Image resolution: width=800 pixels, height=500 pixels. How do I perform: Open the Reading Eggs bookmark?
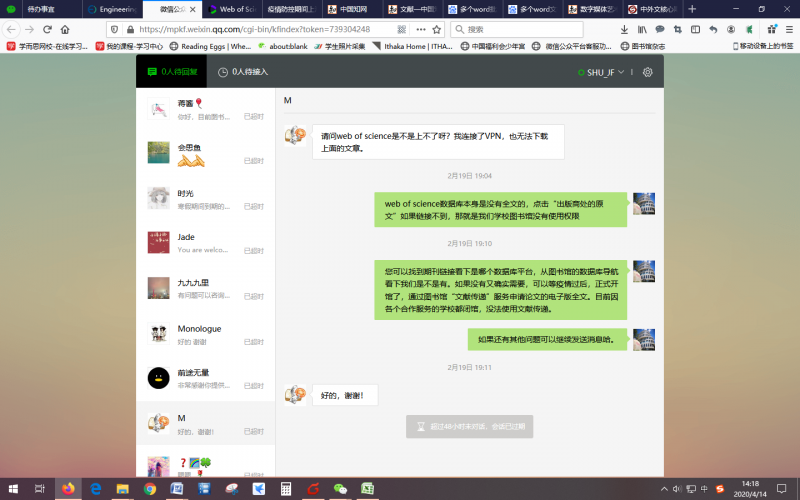[211, 46]
